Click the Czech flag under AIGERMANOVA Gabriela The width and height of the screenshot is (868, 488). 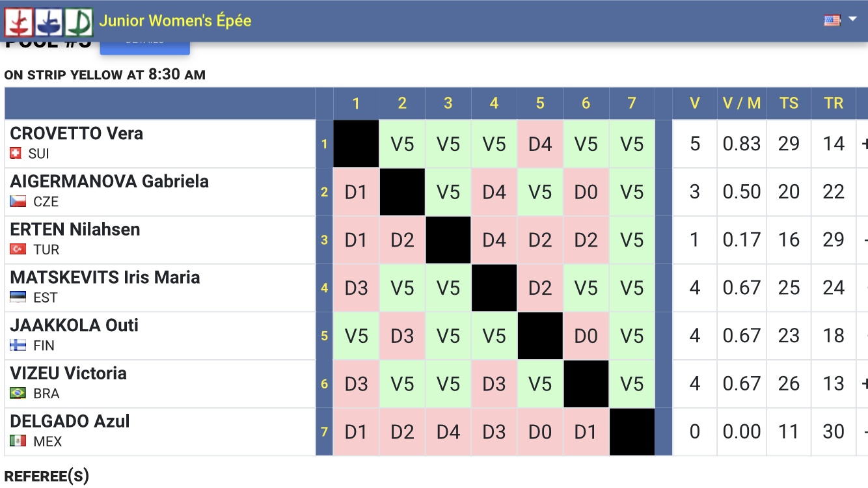(18, 202)
